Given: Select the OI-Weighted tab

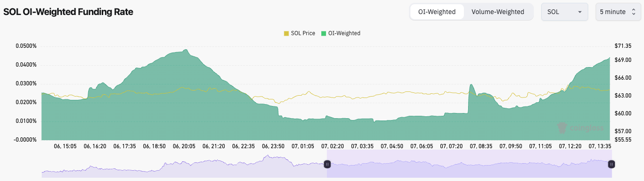Looking at the screenshot, I should 437,12.
